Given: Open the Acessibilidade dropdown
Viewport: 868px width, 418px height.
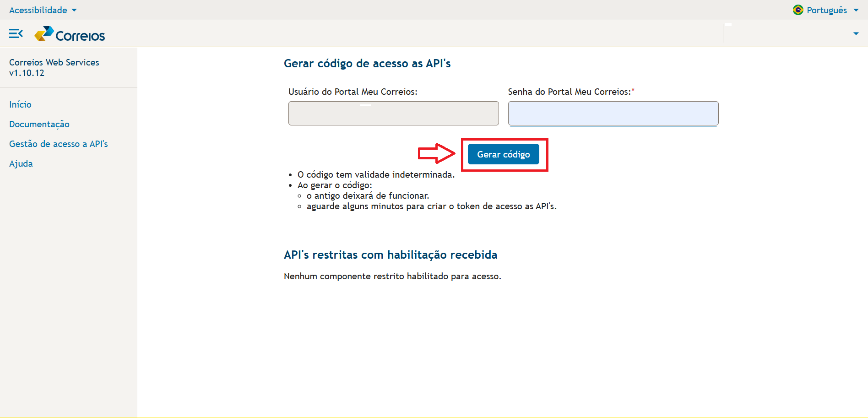Looking at the screenshot, I should point(43,10).
